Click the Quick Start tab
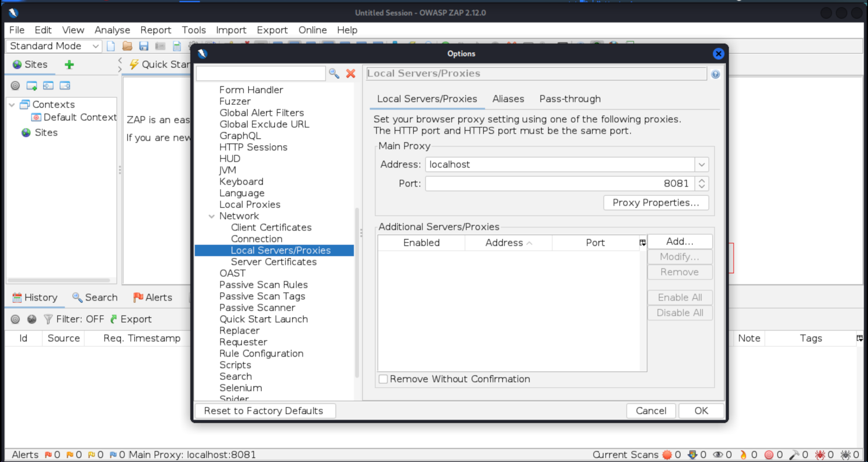 click(160, 64)
